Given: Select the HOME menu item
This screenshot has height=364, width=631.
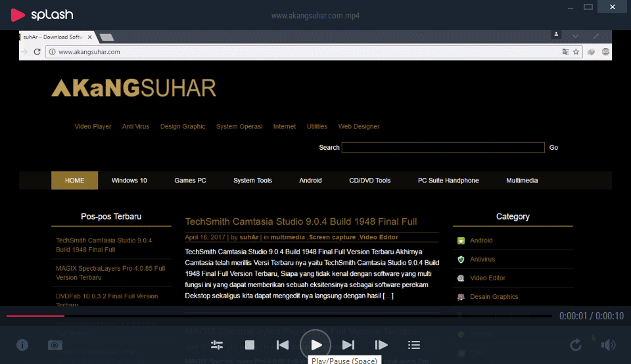Looking at the screenshot, I should point(74,180).
